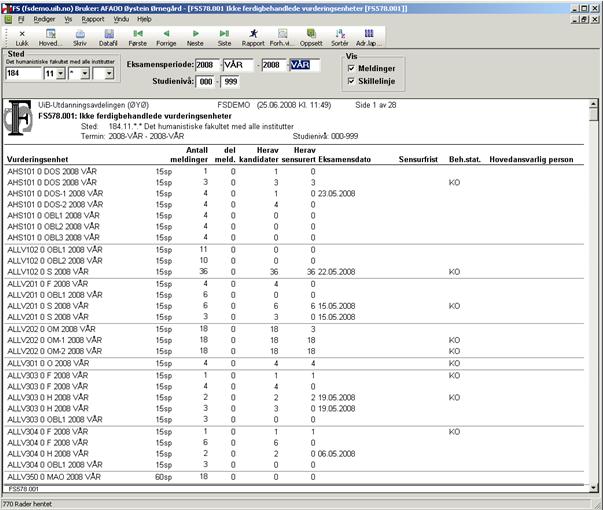Image resolution: width=603 pixels, height=510 pixels.
Task: Click the date 06.05.2008
Action: pos(336,453)
